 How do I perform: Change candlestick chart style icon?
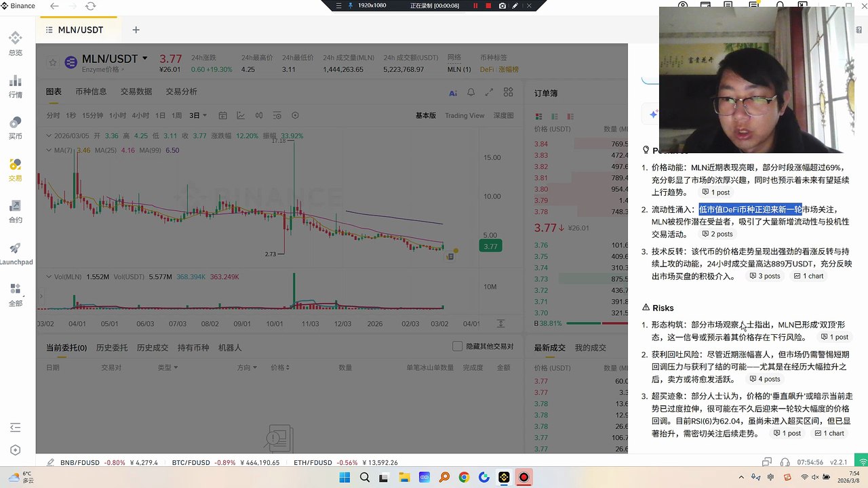point(258,116)
